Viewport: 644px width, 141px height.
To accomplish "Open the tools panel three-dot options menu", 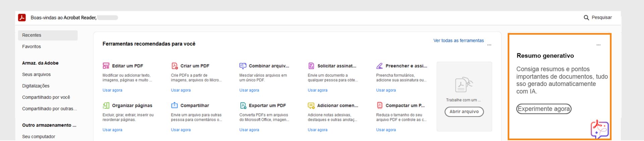I will click(x=489, y=45).
